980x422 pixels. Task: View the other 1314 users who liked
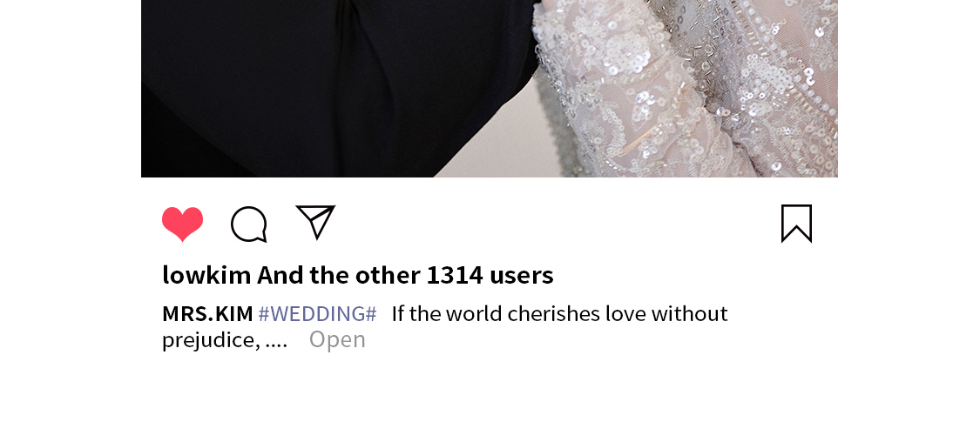pos(405,275)
